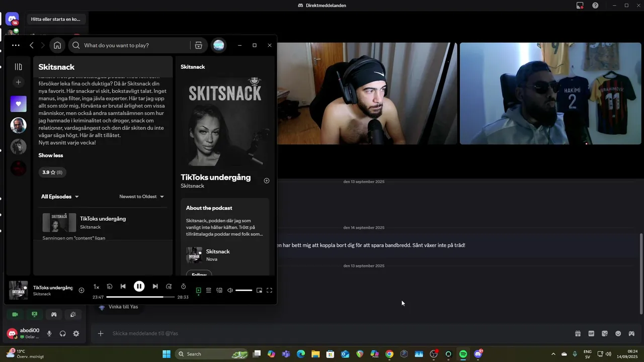Open Discord emoji picker

tap(618, 333)
